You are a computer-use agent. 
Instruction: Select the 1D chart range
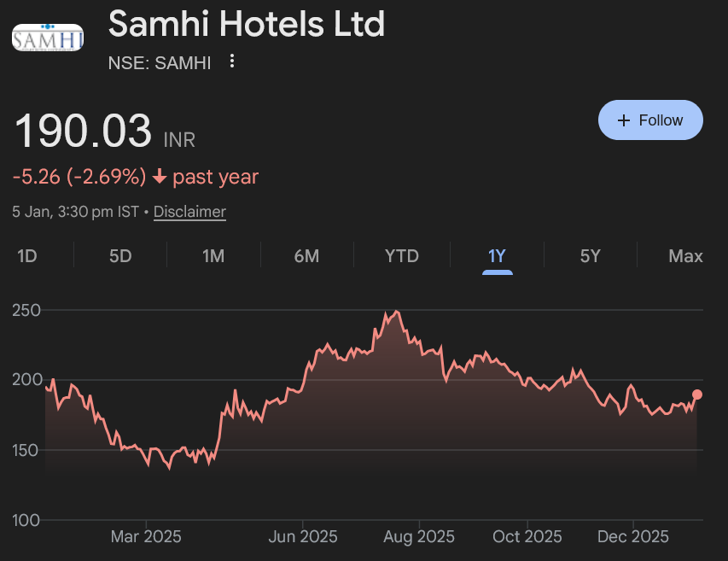26,255
